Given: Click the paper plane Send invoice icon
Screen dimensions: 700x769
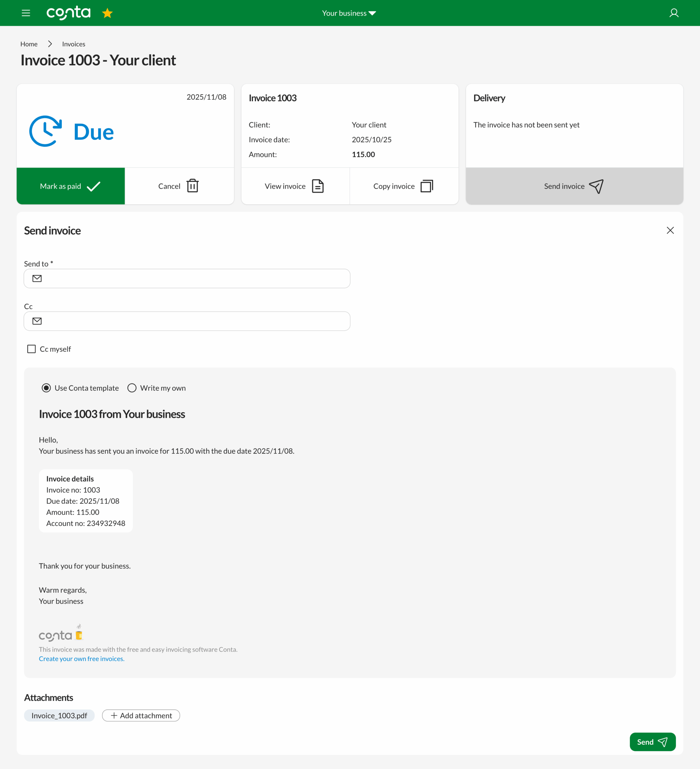Looking at the screenshot, I should coord(596,186).
